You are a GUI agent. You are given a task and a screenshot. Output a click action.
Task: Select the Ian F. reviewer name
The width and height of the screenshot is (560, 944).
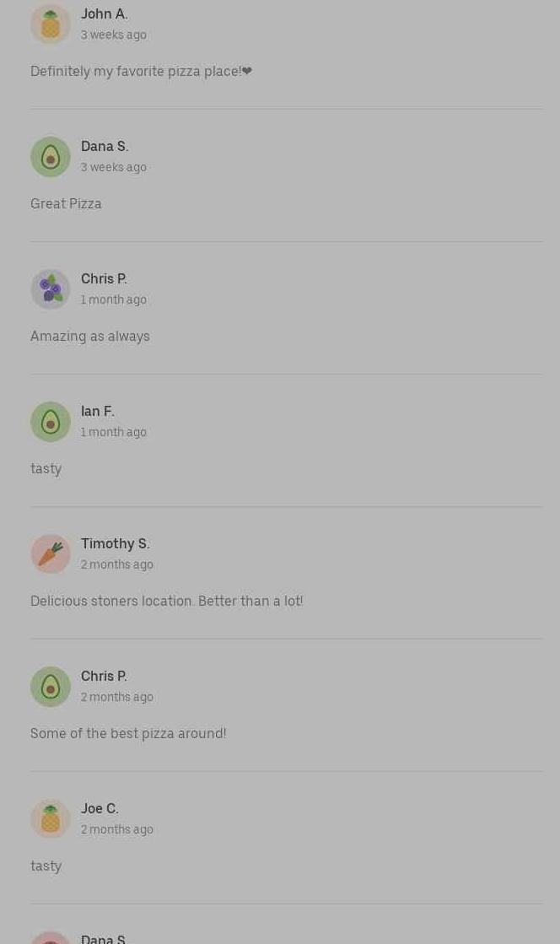coord(97,411)
